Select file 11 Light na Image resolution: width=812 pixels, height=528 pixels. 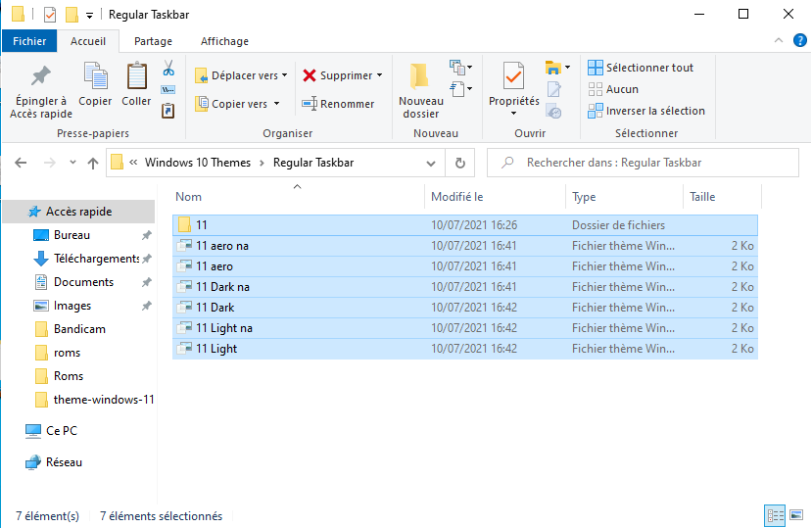pos(465,328)
